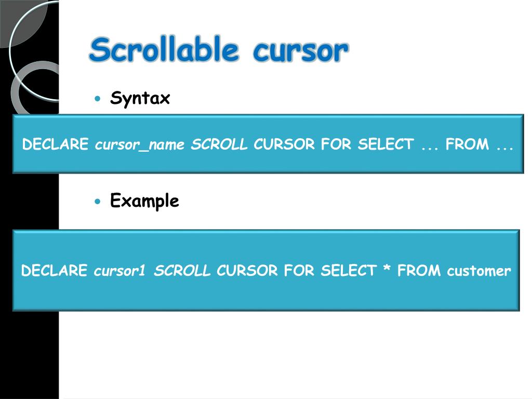
Task: Click the syntax DECLARE cursor_name box
Action: coord(268,144)
